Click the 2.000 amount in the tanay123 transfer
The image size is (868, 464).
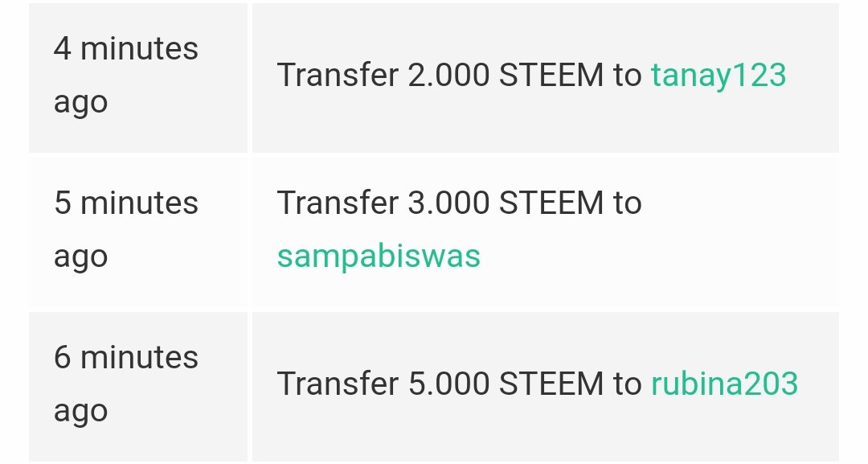[x=448, y=75]
